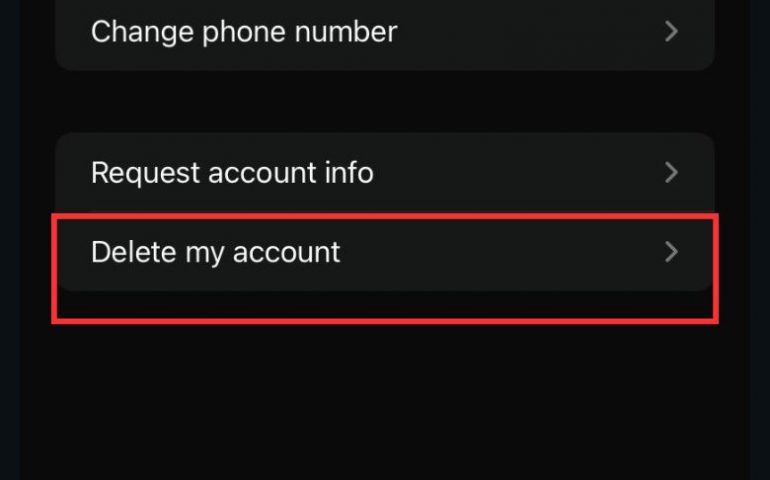The height and width of the screenshot is (480, 770).
Task: Start the account deletion process
Action: 384,252
